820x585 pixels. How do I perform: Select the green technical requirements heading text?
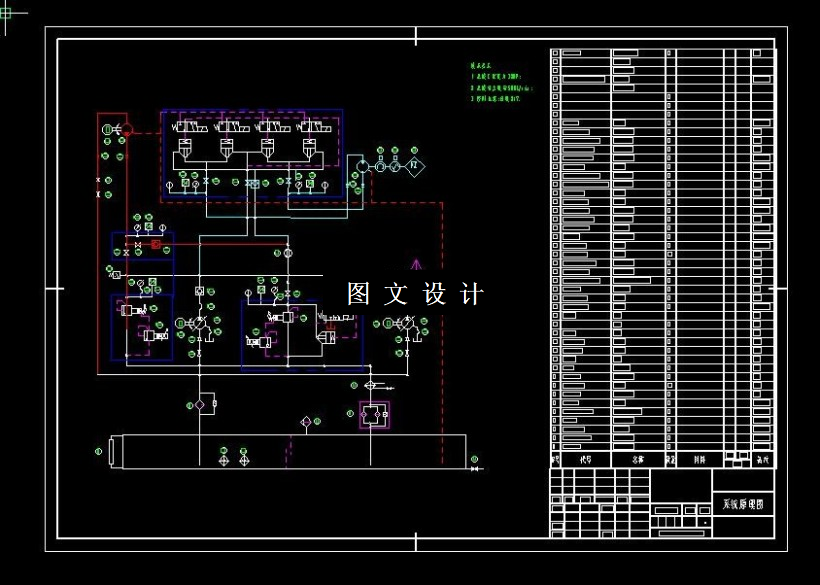(481, 66)
